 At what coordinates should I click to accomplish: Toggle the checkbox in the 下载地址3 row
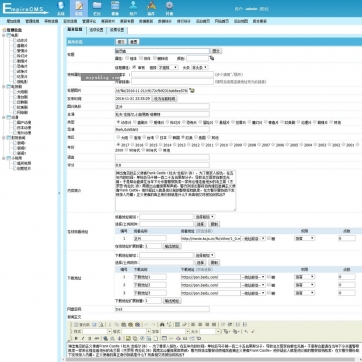pyautogui.click(x=269, y=293)
